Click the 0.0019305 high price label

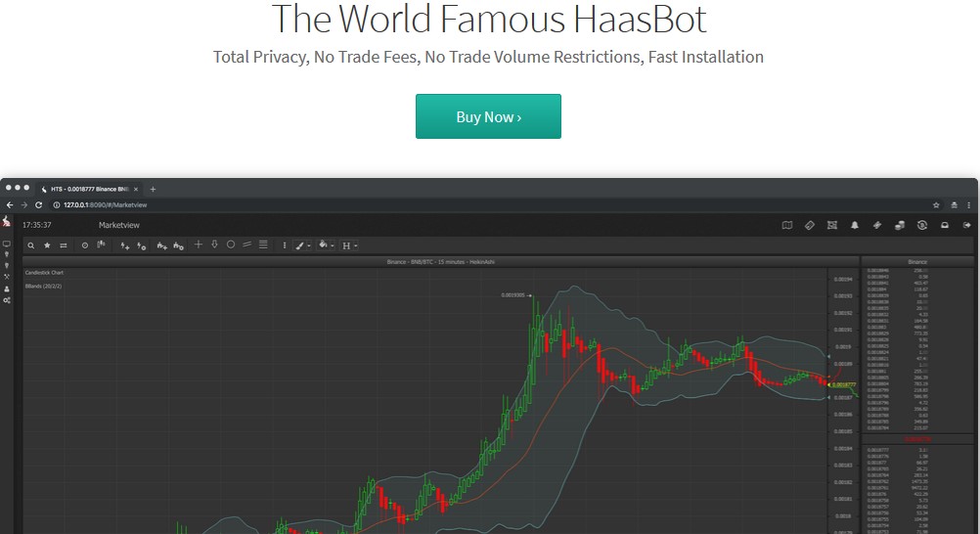tap(513, 295)
